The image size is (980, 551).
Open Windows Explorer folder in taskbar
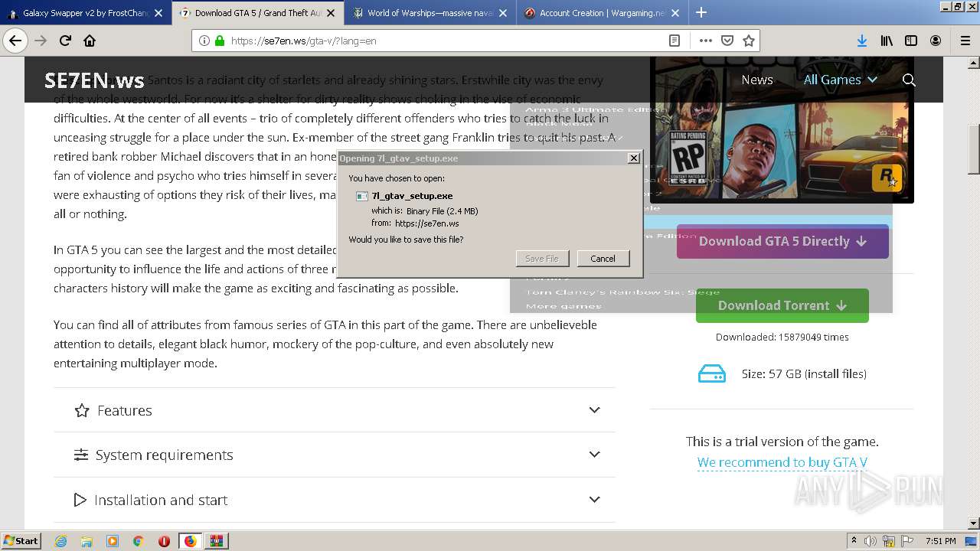pos(87,541)
